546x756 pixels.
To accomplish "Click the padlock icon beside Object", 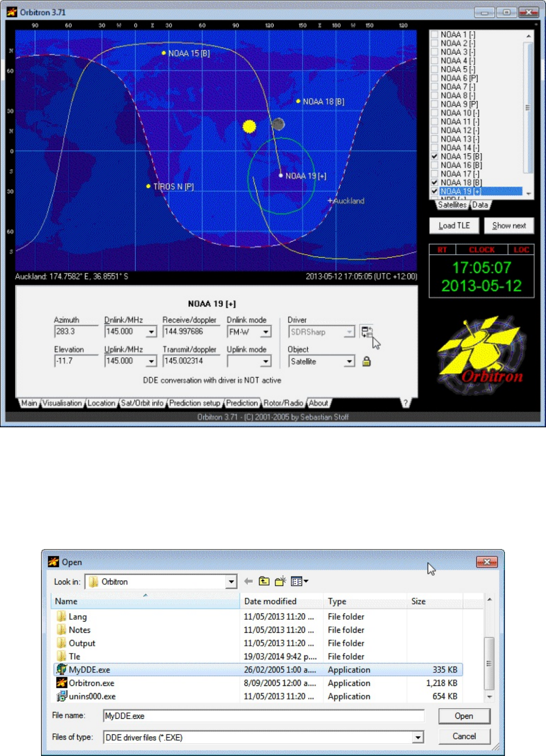I will [366, 361].
